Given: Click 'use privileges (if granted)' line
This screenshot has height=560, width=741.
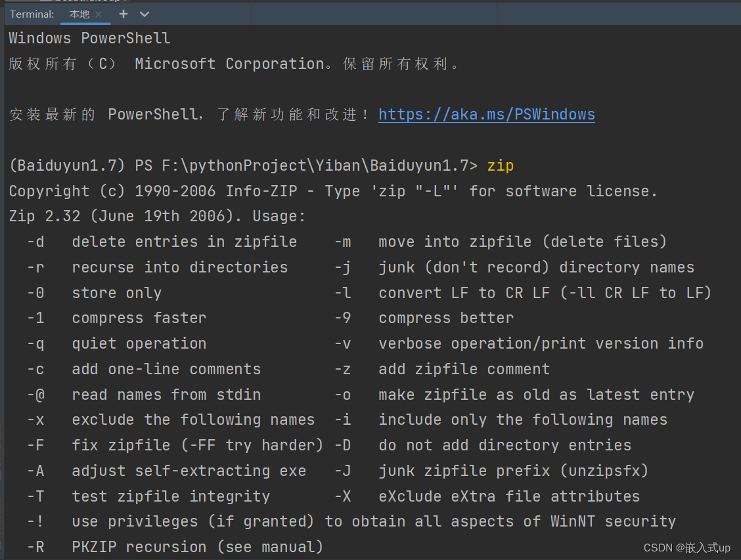Looking at the screenshot, I should pos(374,522).
